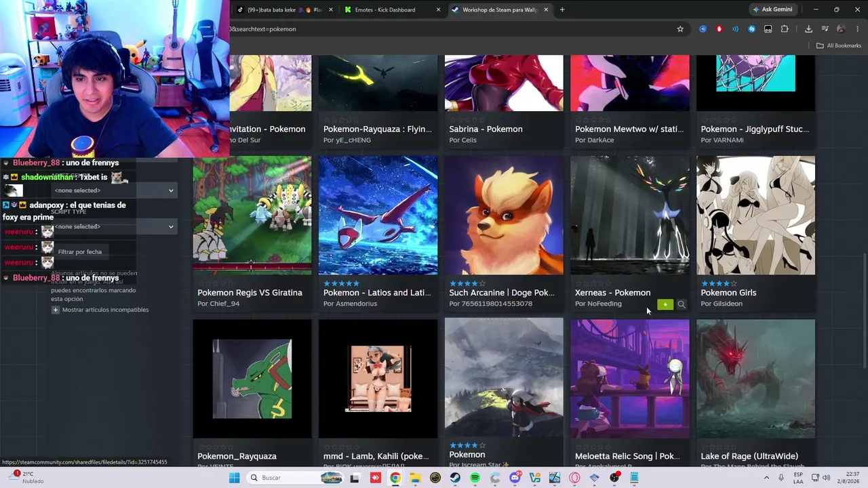Close the bata bata keke tab
This screenshot has height=488, width=868.
(x=331, y=9)
